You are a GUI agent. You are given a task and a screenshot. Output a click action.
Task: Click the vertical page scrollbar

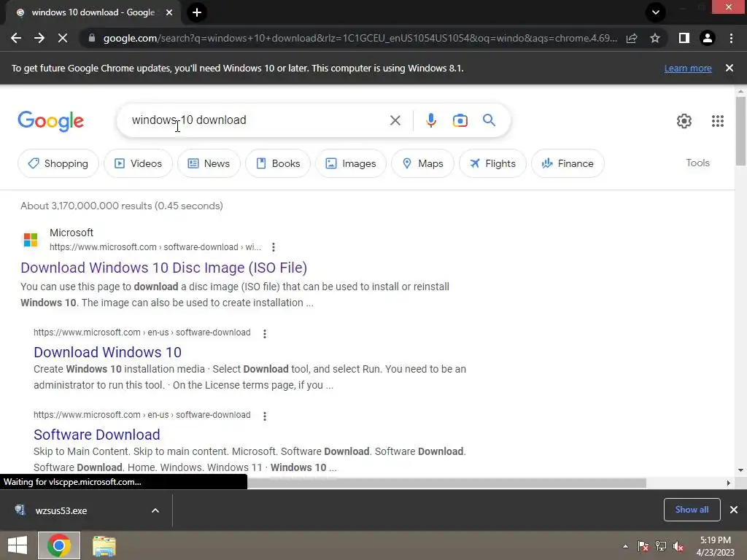pyautogui.click(x=740, y=131)
